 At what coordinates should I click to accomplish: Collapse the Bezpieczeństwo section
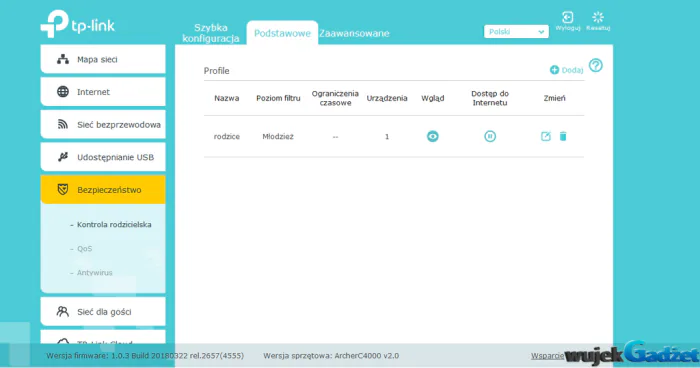pyautogui.click(x=103, y=189)
